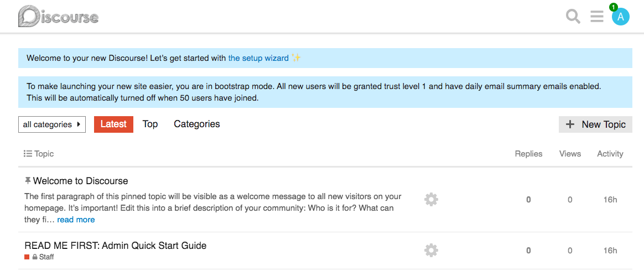Select the Latest tab
The width and height of the screenshot is (644, 276).
[x=113, y=124]
